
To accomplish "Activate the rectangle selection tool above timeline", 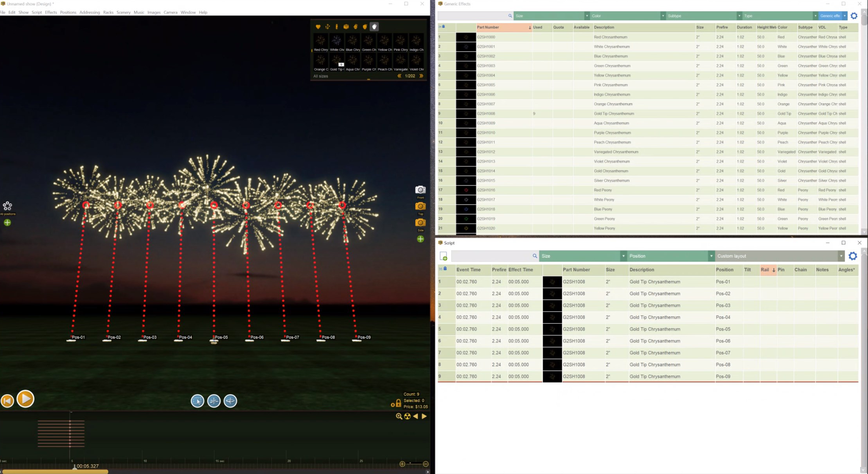I will click(197, 401).
